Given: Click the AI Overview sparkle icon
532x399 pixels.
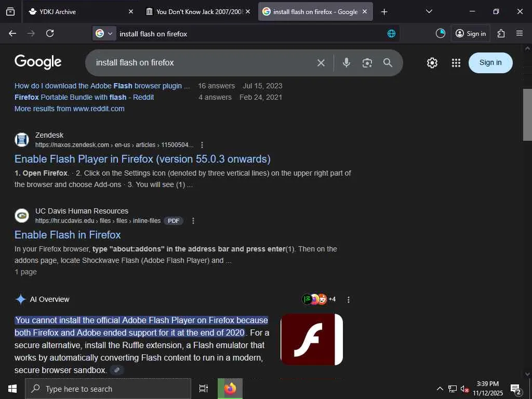Looking at the screenshot, I should click(21, 299).
